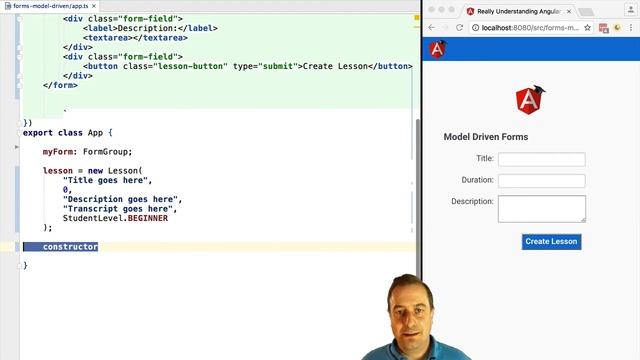Screen dimensions: 640x360
Task: Click the yellow warning marker in editor's error stripe
Action: tap(417, 18)
